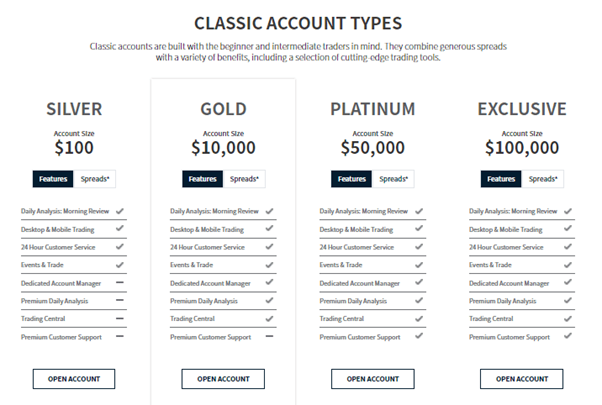Click Gold's Premium Customer Support dash icon
Screen dimensions: 602x405
tap(269, 337)
